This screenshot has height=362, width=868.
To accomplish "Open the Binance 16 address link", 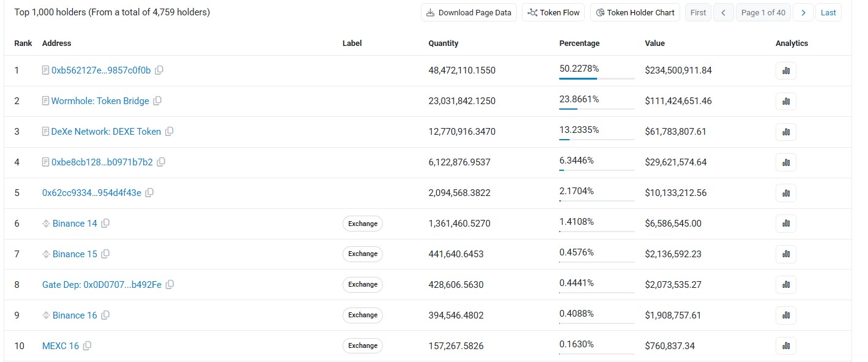I will coord(75,315).
